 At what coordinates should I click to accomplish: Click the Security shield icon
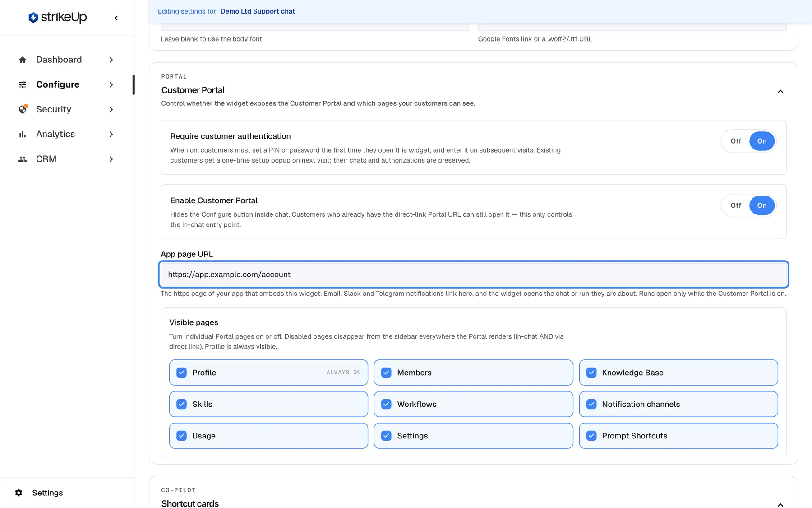[23, 109]
